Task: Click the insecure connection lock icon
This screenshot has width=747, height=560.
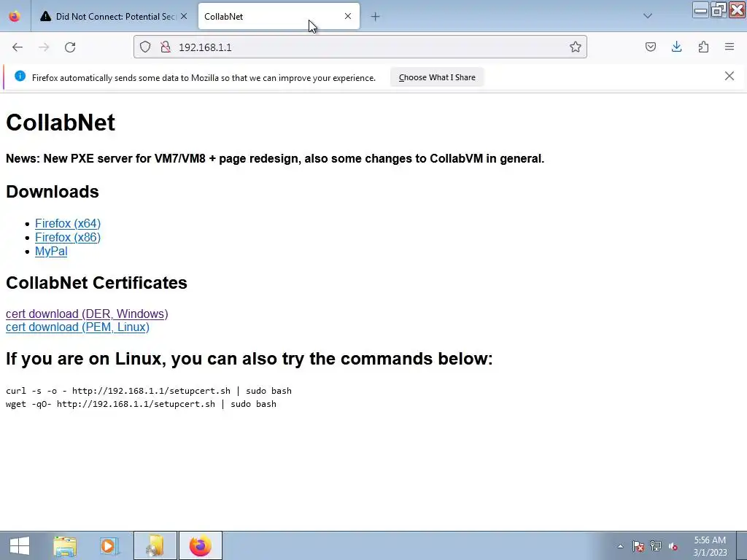Action: pyautogui.click(x=166, y=47)
